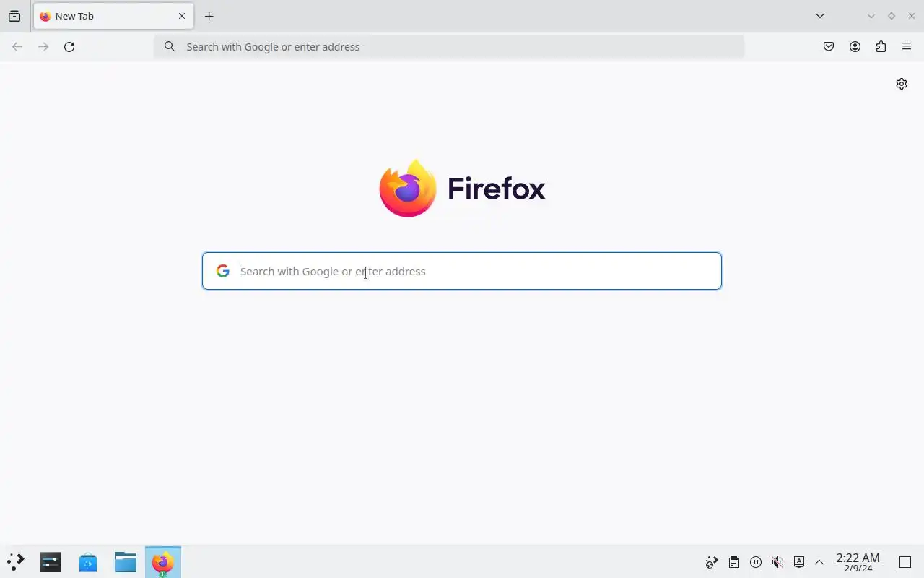This screenshot has height=578, width=924.
Task: Open the Extensions puzzle icon
Action: pos(881,47)
